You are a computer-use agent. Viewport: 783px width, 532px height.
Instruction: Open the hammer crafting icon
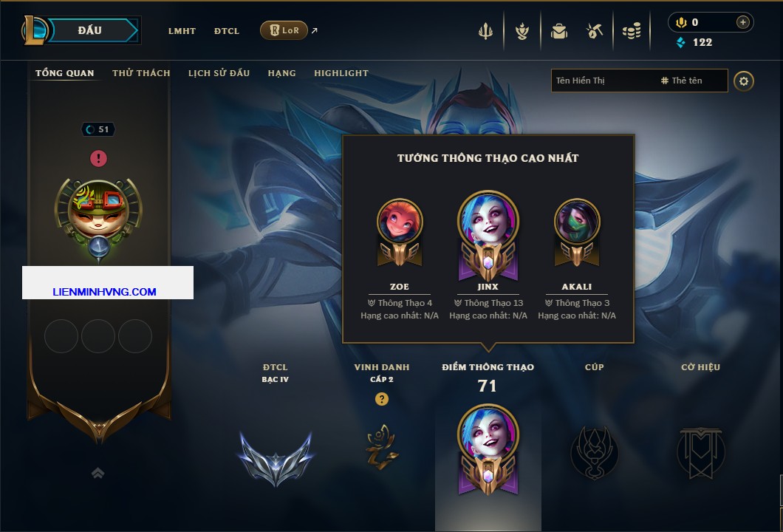pyautogui.click(x=594, y=31)
